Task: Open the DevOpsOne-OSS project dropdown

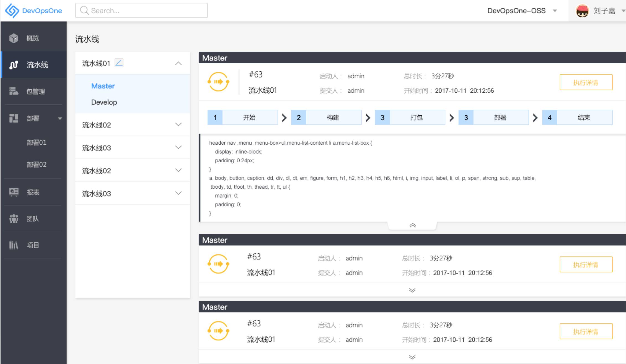Action: (555, 11)
